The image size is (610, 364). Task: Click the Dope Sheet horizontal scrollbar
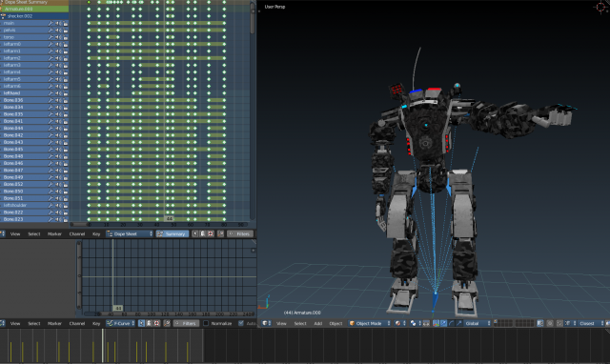click(79, 224)
